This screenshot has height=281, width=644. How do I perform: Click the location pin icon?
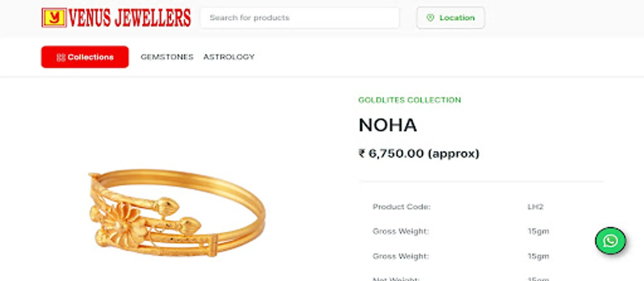click(430, 18)
